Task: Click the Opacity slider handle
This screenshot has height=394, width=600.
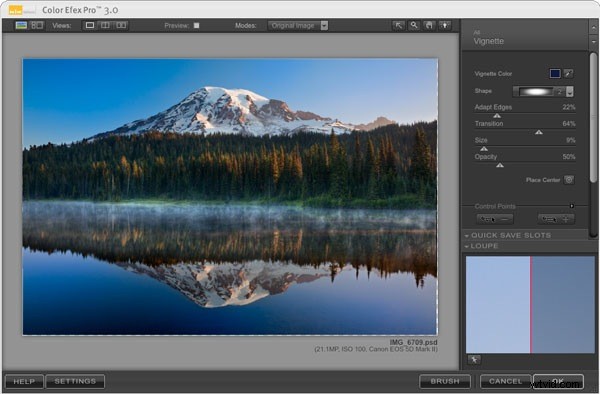Action: click(500, 165)
